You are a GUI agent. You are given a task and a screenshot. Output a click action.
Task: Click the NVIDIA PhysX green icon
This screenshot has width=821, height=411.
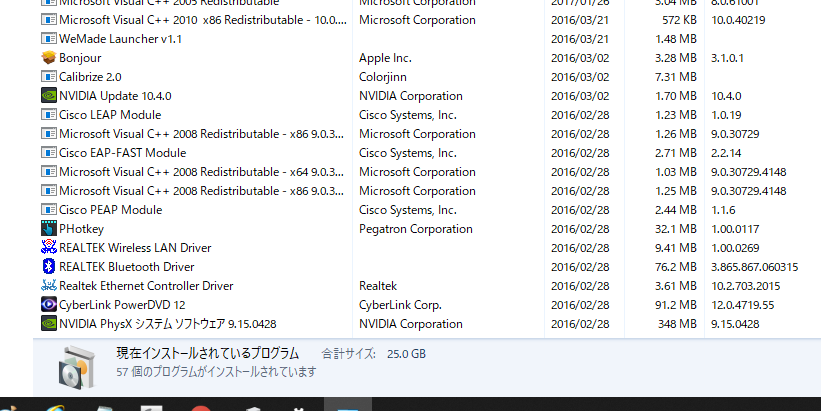[49, 324]
